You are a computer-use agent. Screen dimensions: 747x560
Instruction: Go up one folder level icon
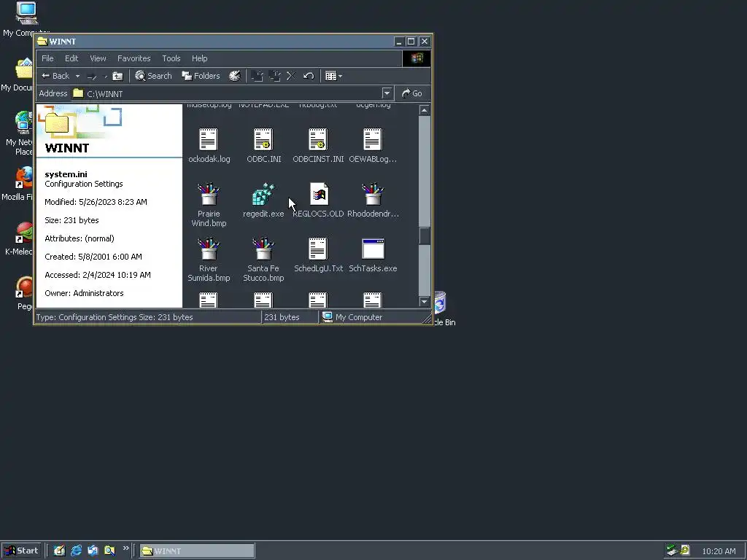(117, 76)
